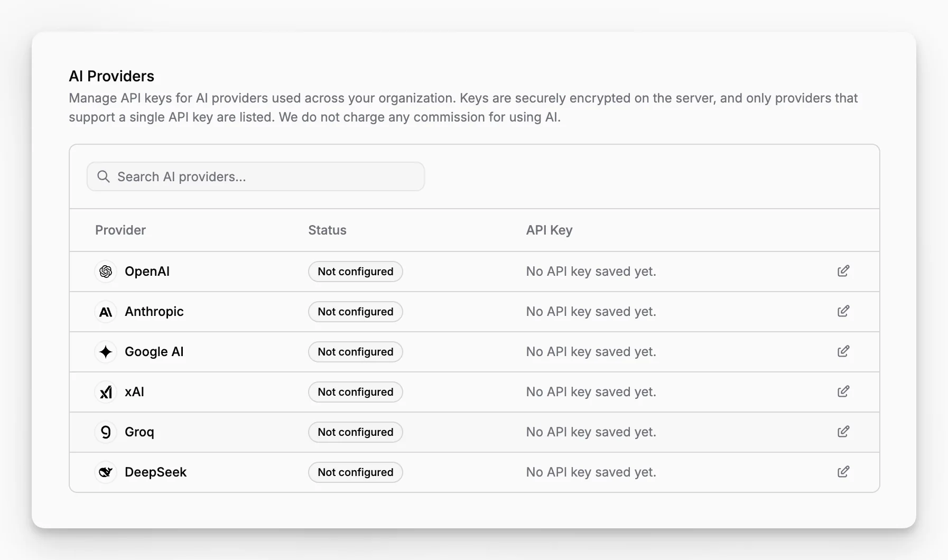Screen dimensions: 948x560
Task: Click the DeepSeek whale logo
Action: [106, 472]
